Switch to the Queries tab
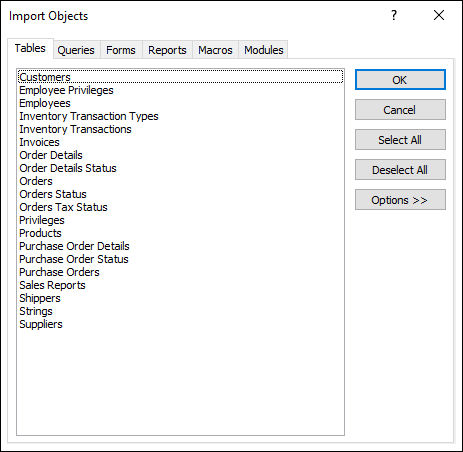 [76, 50]
